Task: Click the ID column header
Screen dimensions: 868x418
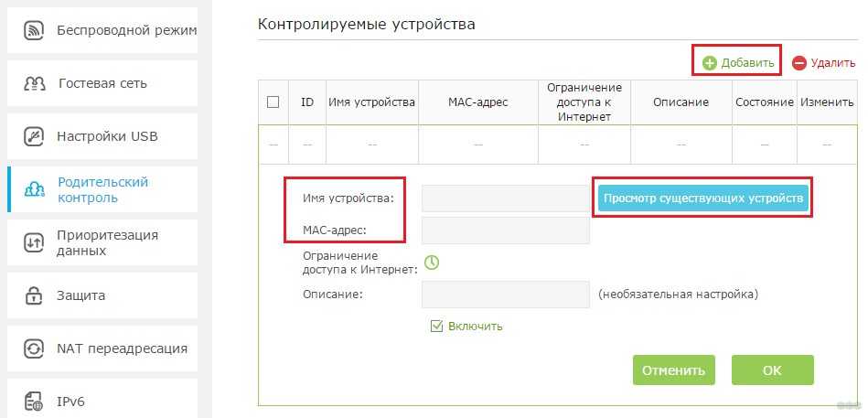Action: pyautogui.click(x=307, y=102)
